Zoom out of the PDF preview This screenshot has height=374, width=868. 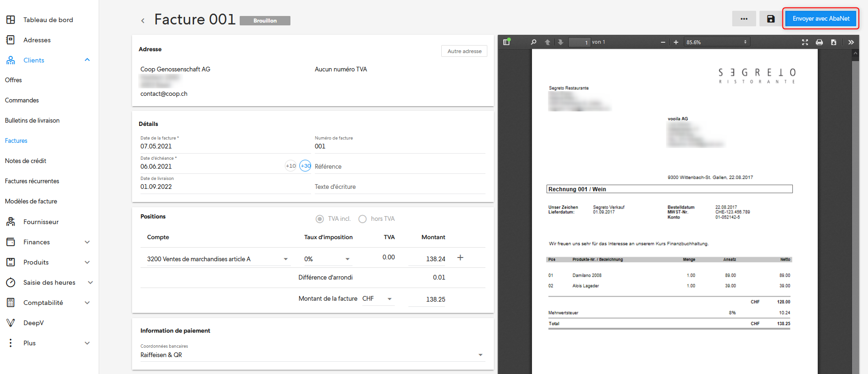coord(663,42)
